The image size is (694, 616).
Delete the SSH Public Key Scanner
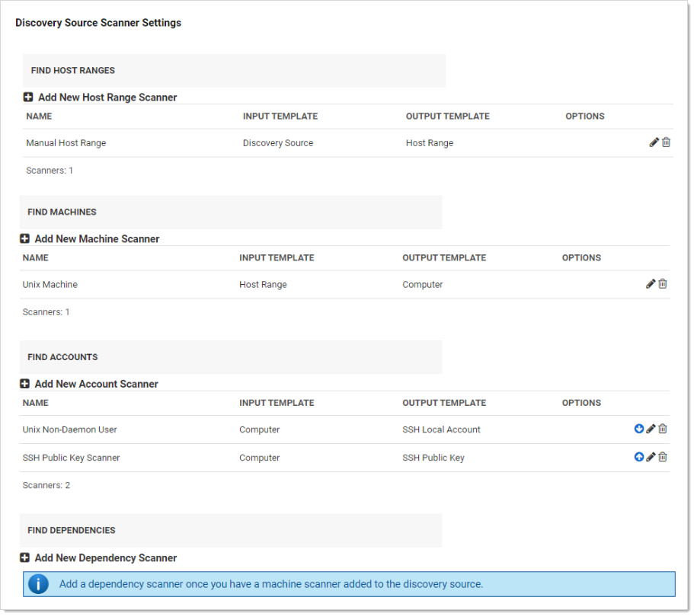[x=663, y=457]
